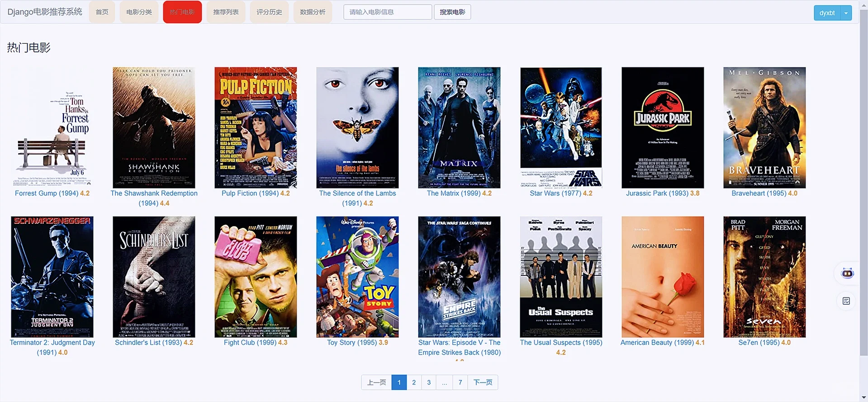
Task: Click the Star Wars (1977) title link
Action: 555,193
